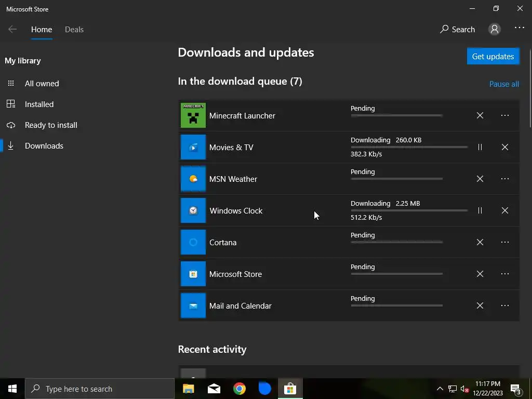This screenshot has height=399, width=532.
Task: Click the Search button in header
Action: pos(457,30)
